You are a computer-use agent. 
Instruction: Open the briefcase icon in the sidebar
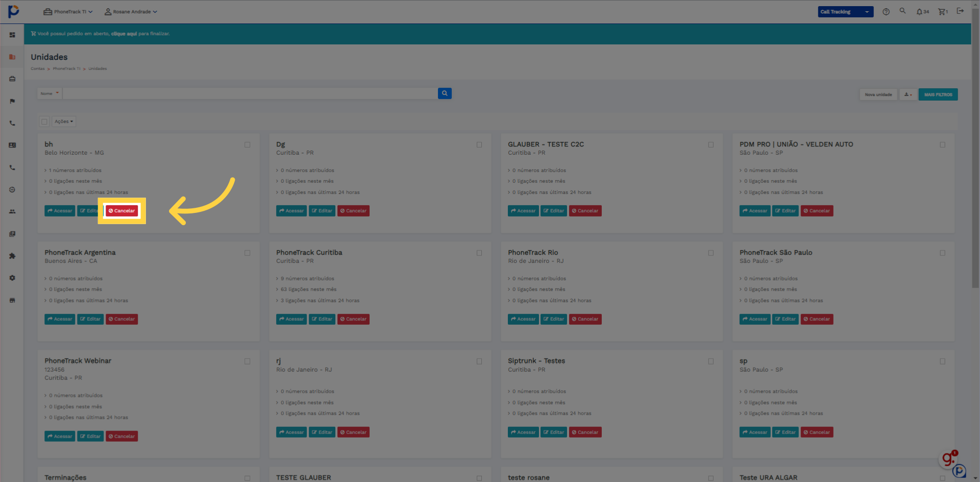12,79
